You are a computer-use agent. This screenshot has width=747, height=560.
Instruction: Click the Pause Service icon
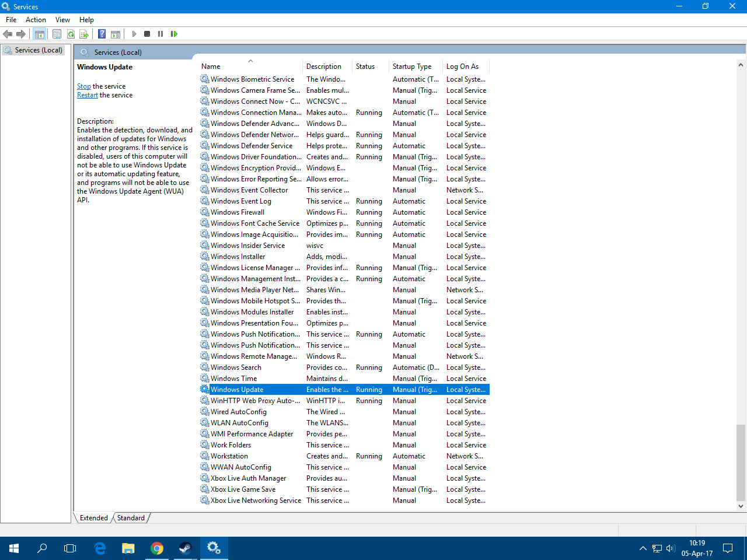click(160, 34)
